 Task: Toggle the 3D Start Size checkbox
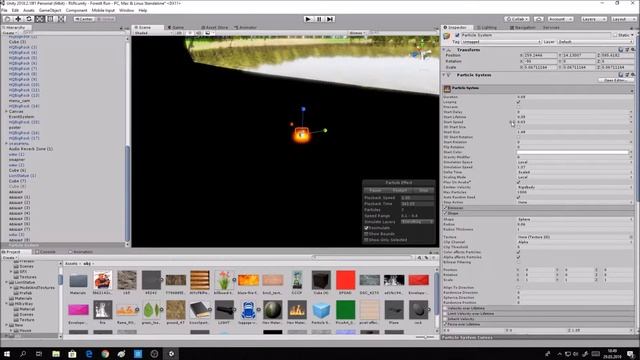click(x=518, y=127)
